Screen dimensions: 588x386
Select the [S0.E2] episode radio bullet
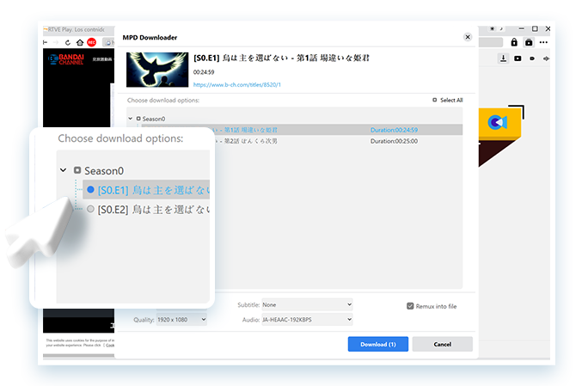click(90, 209)
